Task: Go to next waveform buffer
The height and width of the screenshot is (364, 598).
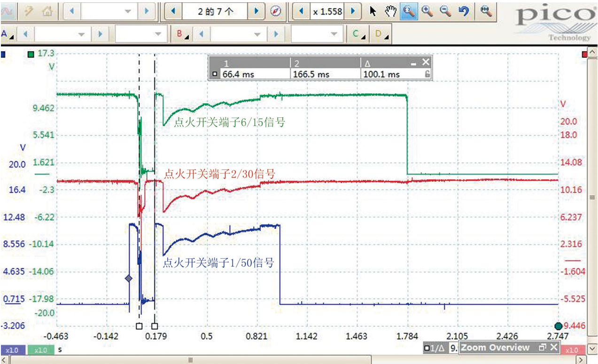Action: (x=256, y=11)
